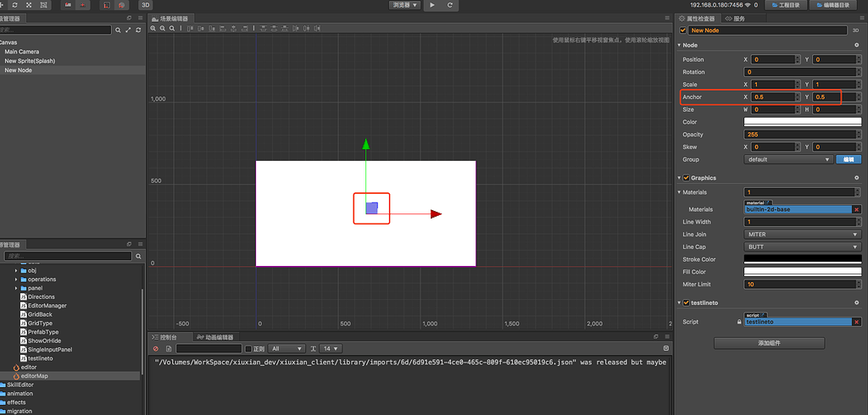Click the Rotation input field
This screenshot has height=415, width=868.
(803, 72)
